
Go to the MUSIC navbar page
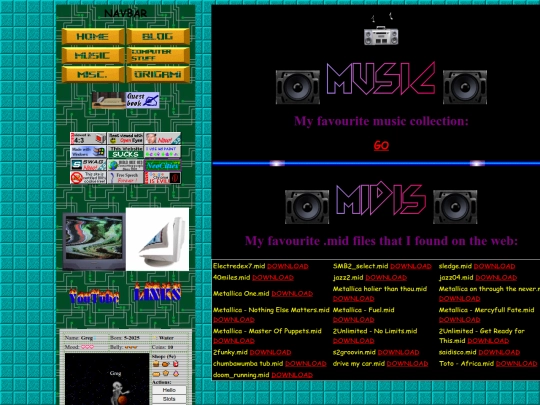coord(93,55)
